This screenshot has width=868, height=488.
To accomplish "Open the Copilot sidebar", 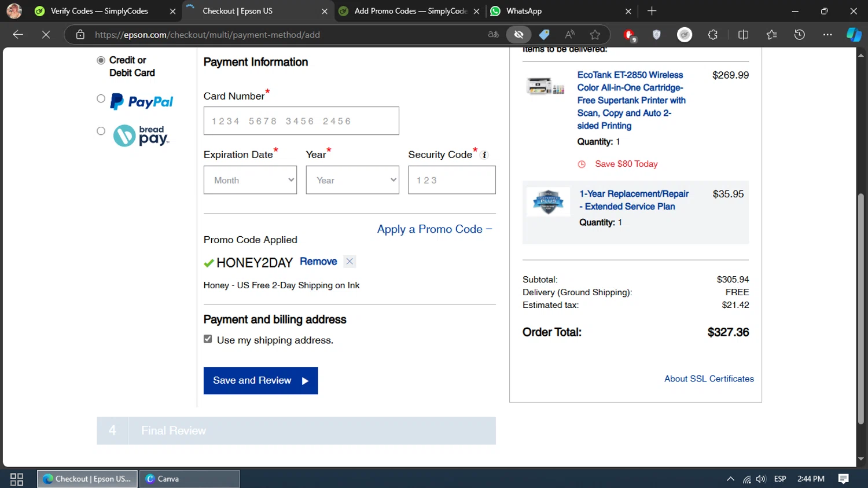I will click(854, 35).
